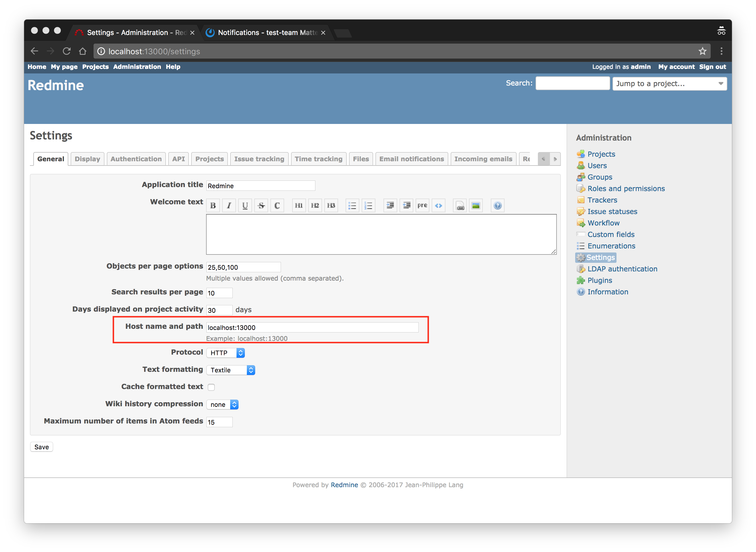Image resolution: width=756 pixels, height=552 pixels.
Task: Click the italic formatting icon
Action: [x=229, y=205]
